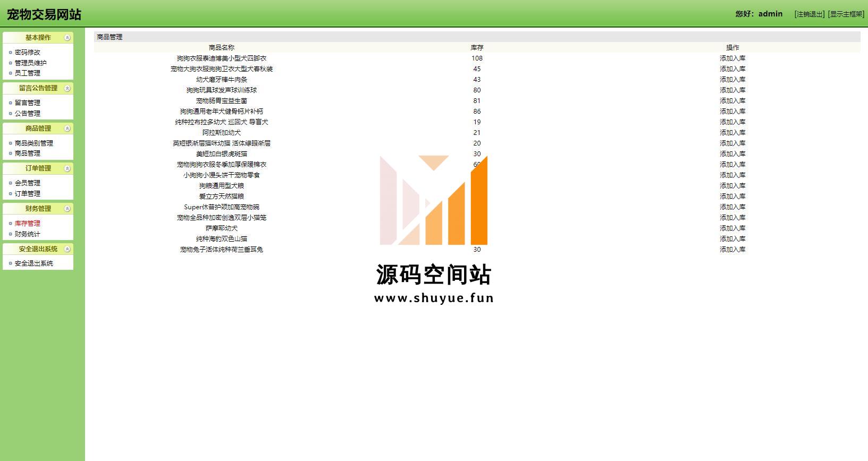The image size is (868, 461).
Task: Open 会员管理 in sidebar
Action: click(28, 183)
